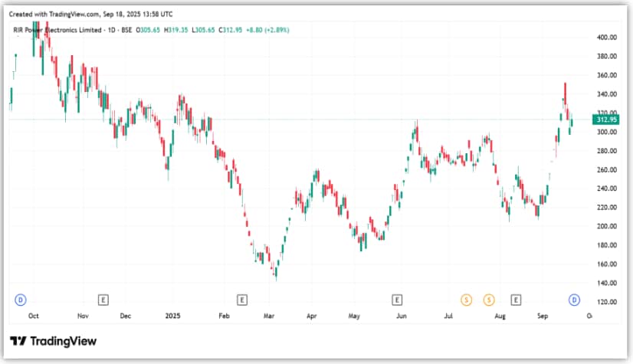Click the green 312.95 current price label
This screenshot has width=633, height=364.
coord(605,120)
